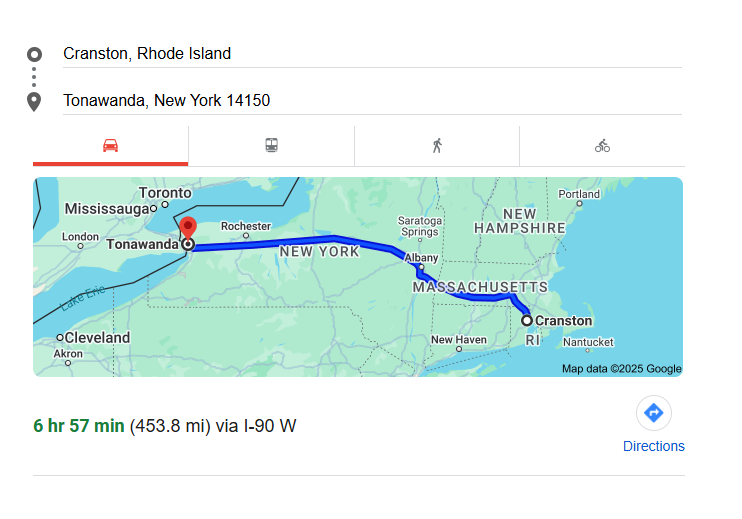
Task: Open the Directions link text
Action: (x=654, y=446)
